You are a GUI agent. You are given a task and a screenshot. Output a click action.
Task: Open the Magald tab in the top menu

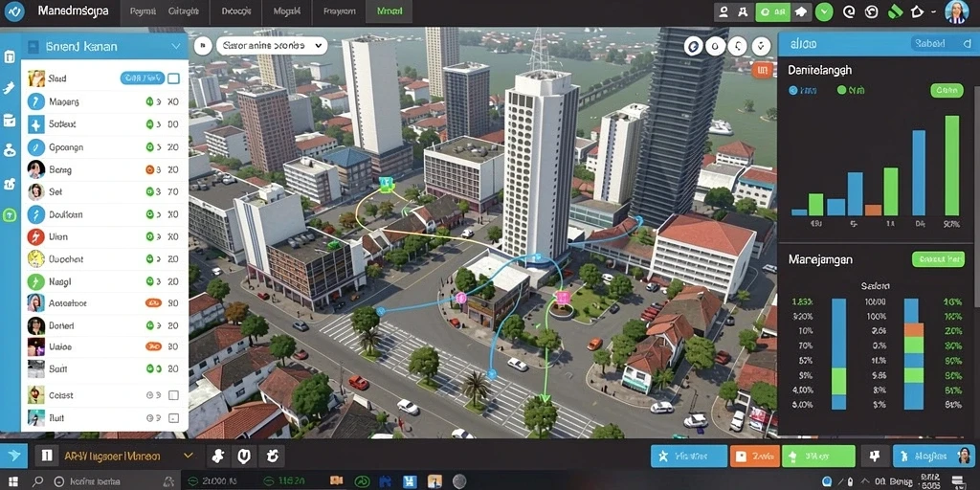(288, 11)
